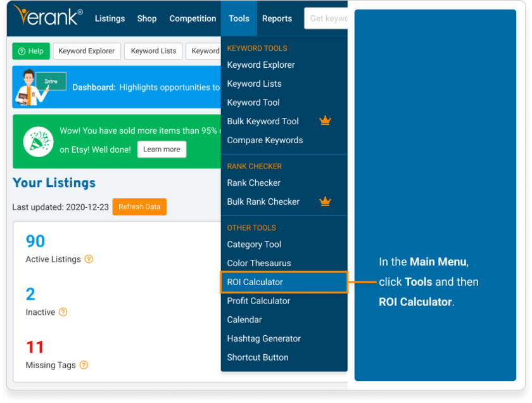Click help icon next to Missing Tags

pyautogui.click(x=84, y=365)
